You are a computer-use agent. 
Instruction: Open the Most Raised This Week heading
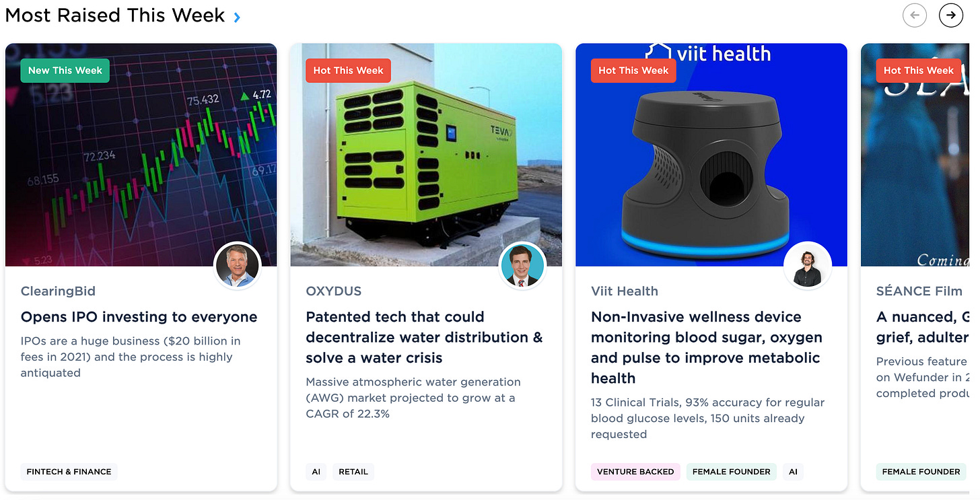coord(115,15)
